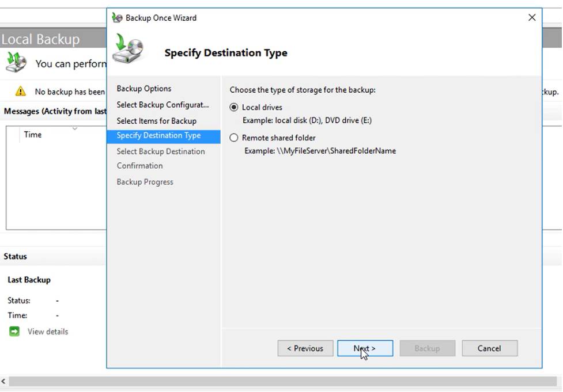The width and height of the screenshot is (563, 392).
Task: Go back with the Previous button
Action: tap(305, 348)
